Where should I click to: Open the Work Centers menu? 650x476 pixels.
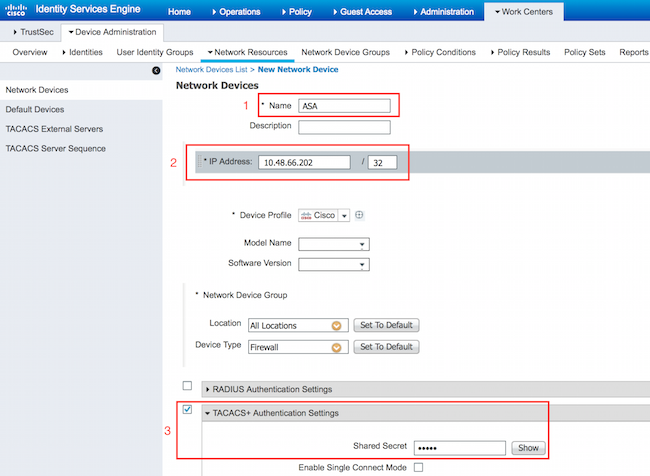click(x=524, y=12)
